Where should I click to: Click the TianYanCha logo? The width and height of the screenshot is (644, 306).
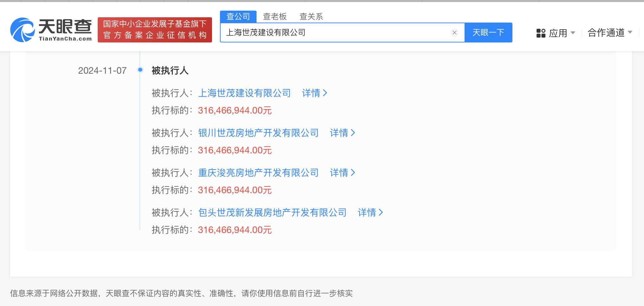point(51,30)
